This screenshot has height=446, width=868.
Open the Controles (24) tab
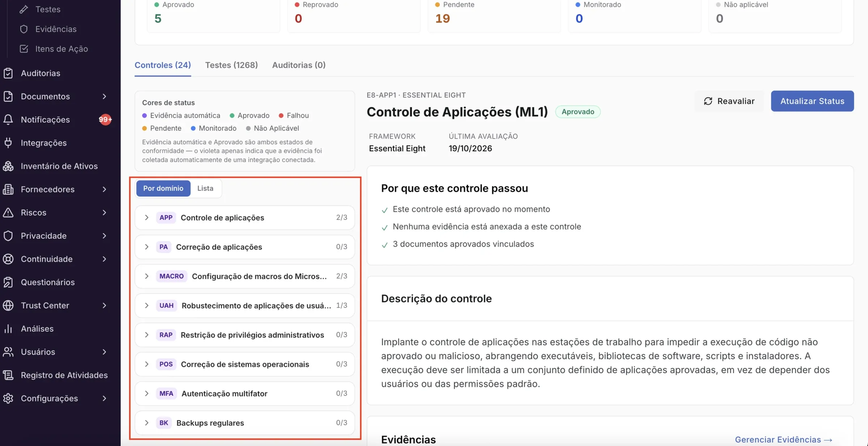coord(163,65)
